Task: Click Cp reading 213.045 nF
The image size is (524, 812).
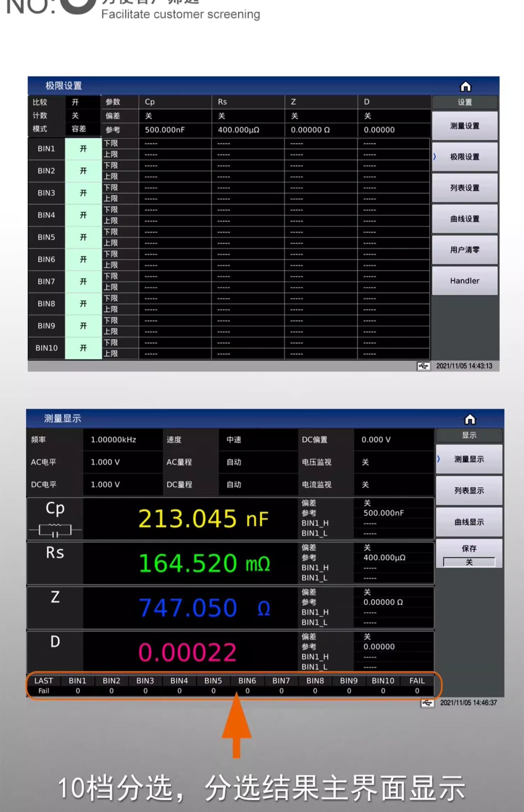Action: tap(203, 519)
